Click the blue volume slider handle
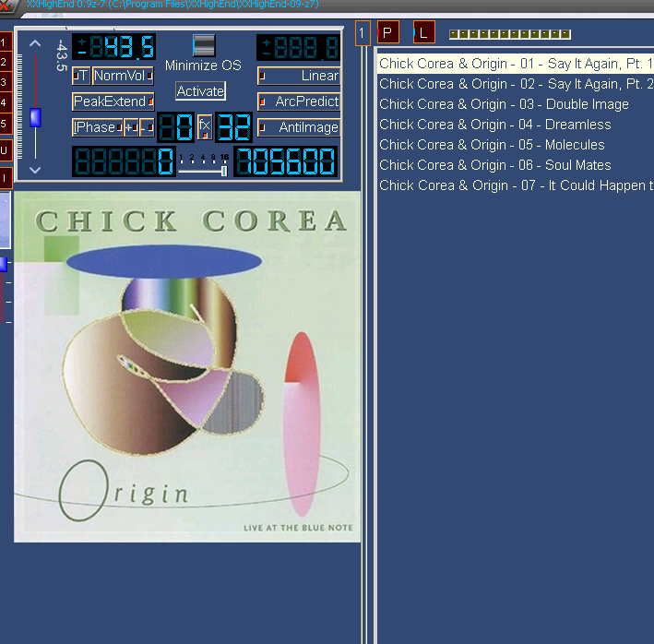Screen dimensions: 654x644 tap(35, 117)
